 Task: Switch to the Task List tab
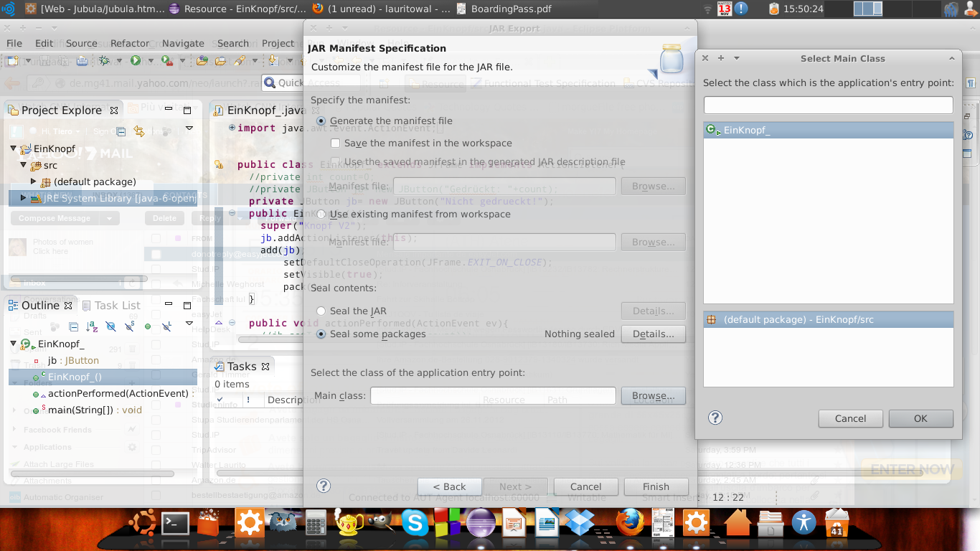pyautogui.click(x=110, y=305)
